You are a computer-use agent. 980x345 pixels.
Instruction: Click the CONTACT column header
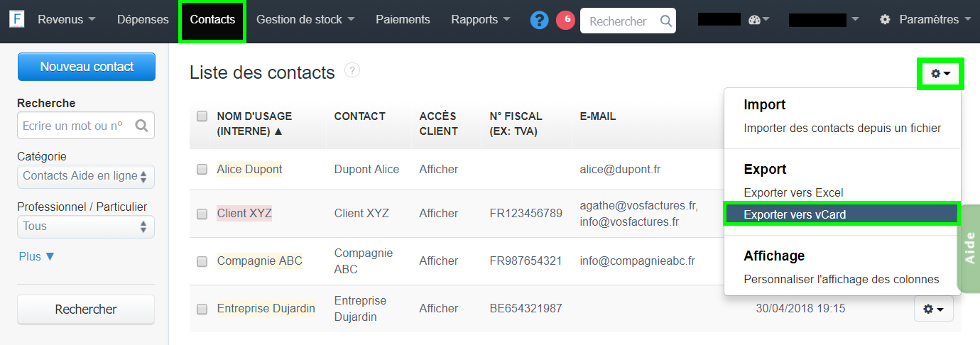[x=360, y=116]
